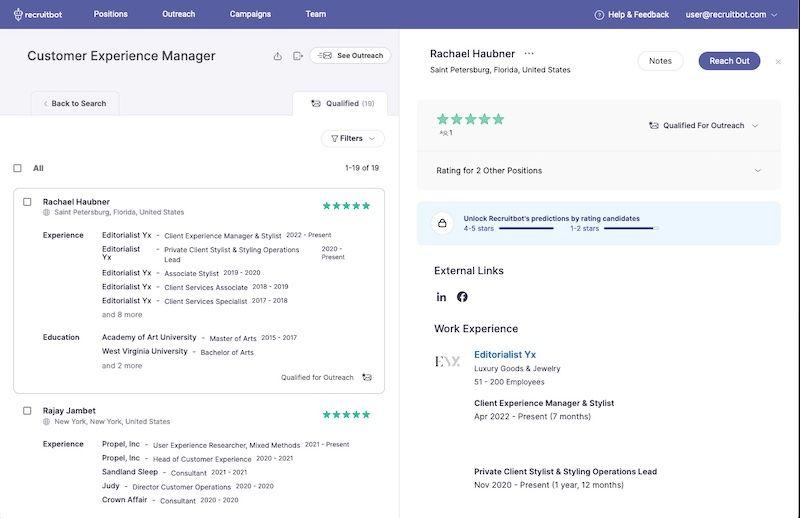800x518 pixels.
Task: Click Rajay Jambet card's star rating
Action: [346, 414]
